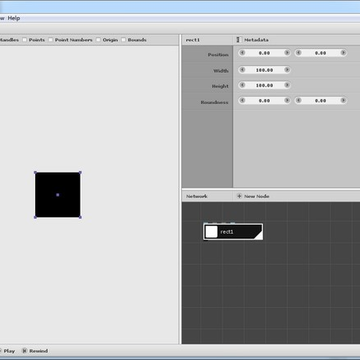Increase Height using its right arrow

click(x=286, y=85)
